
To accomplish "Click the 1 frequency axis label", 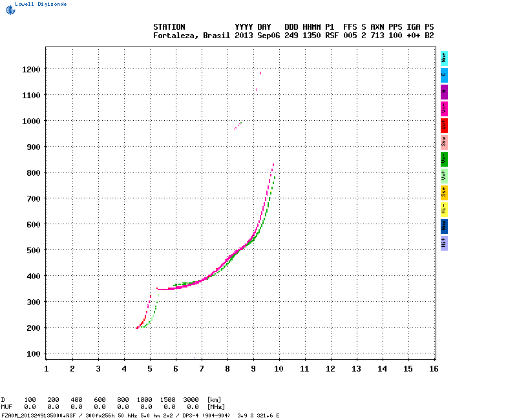I will pyautogui.click(x=47, y=369).
